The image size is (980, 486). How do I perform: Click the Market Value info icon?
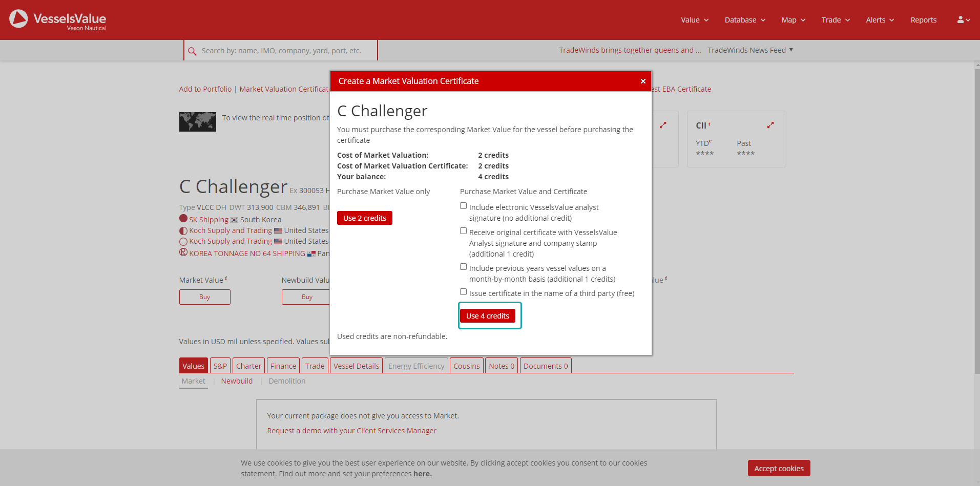pyautogui.click(x=226, y=279)
